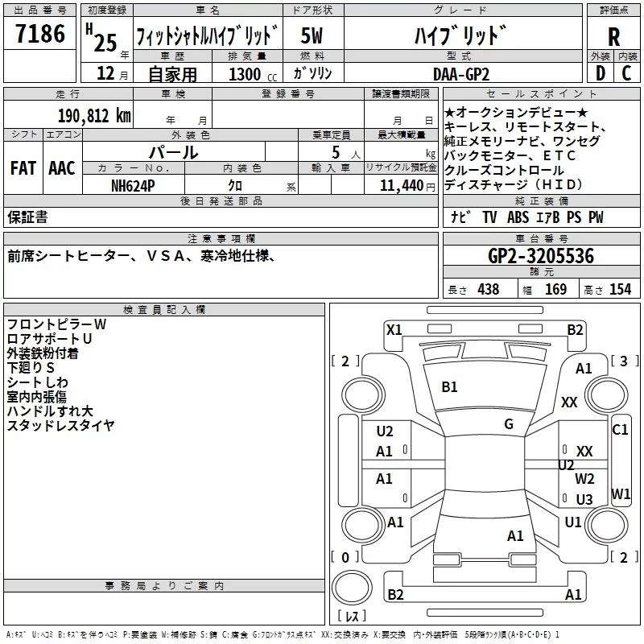Select the color code NH624P
Image resolution: width=644 pixels, height=644 pixels.
[x=133, y=186]
